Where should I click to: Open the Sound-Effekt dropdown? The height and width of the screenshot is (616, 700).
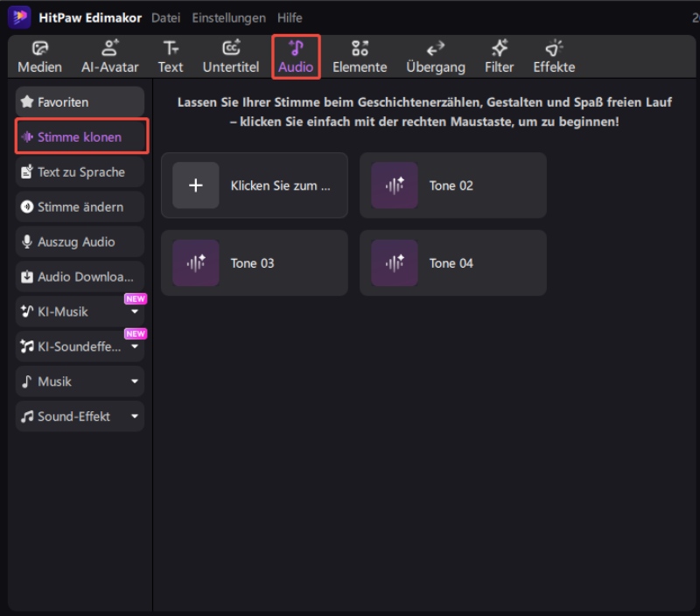[x=79, y=416]
